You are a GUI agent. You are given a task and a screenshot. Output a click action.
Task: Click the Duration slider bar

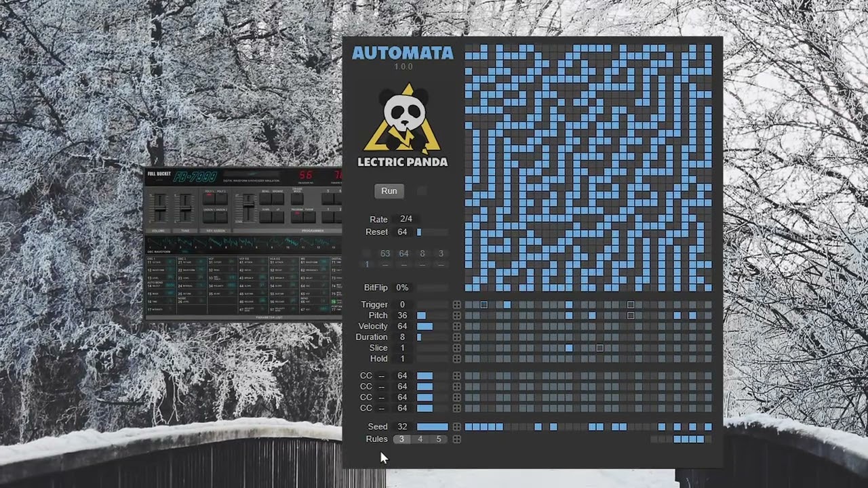432,338
